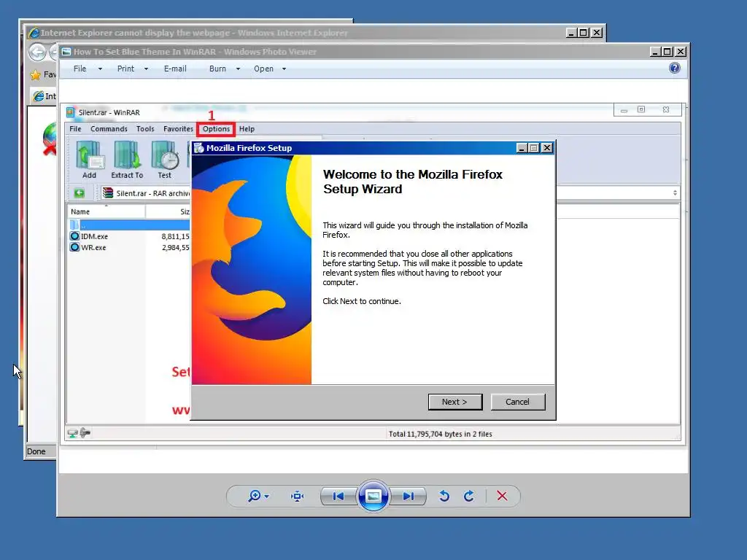
Task: Maximize the Windows Photo Viewer window
Action: (668, 52)
